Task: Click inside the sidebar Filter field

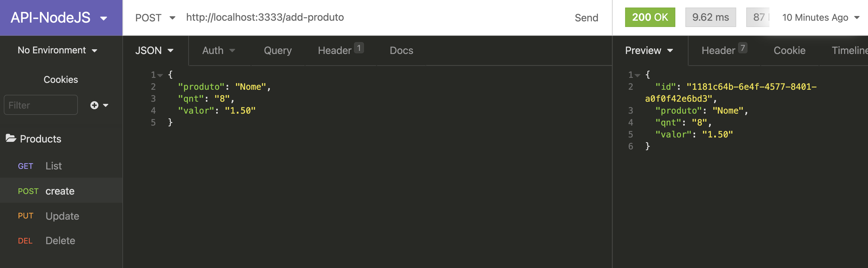Action: click(x=40, y=105)
